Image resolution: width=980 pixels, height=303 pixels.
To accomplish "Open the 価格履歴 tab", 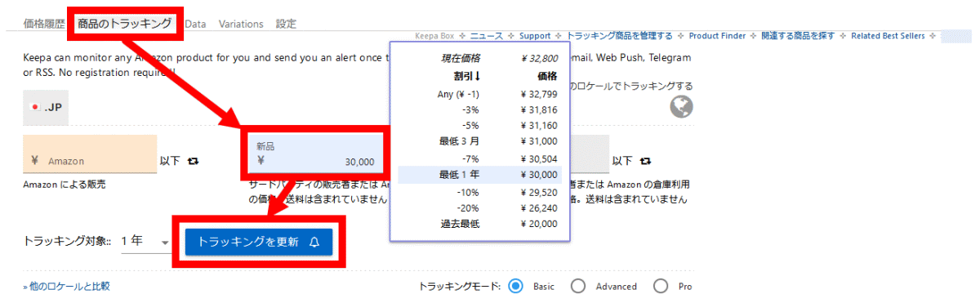I will coord(44,24).
